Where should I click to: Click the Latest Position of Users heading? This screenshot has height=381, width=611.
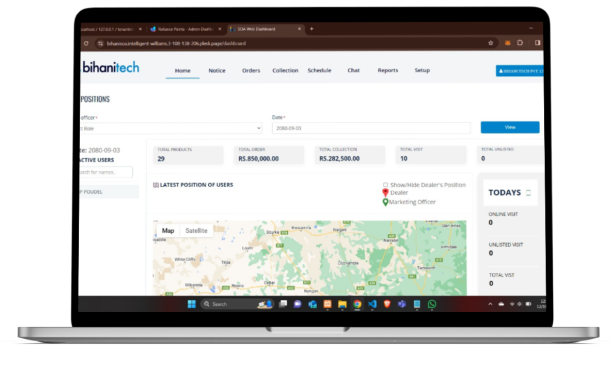196,185
